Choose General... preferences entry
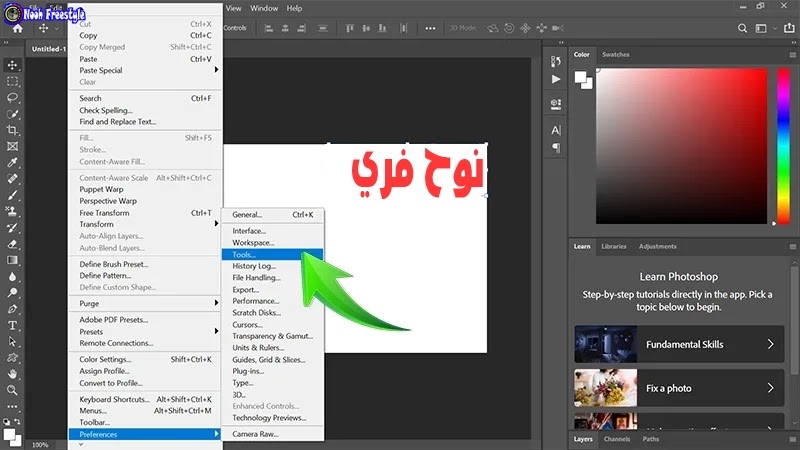Screen dimensions: 800x450 272,215
